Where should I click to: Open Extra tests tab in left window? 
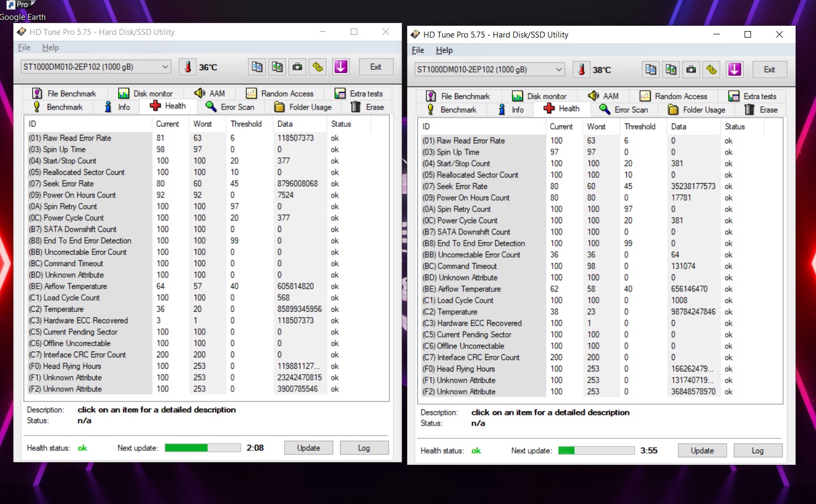(x=359, y=93)
